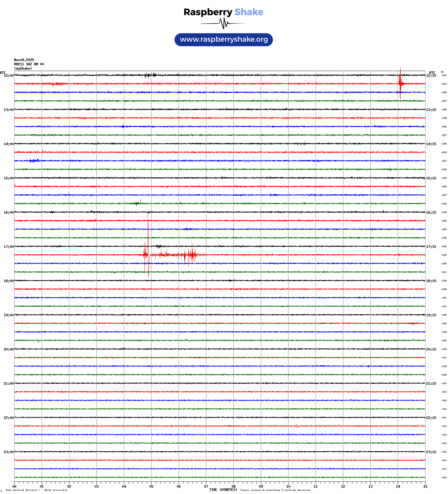Image resolution: width=448 pixels, height=494 pixels.
Task: Click the (myShake) label
Action: click(x=23, y=68)
